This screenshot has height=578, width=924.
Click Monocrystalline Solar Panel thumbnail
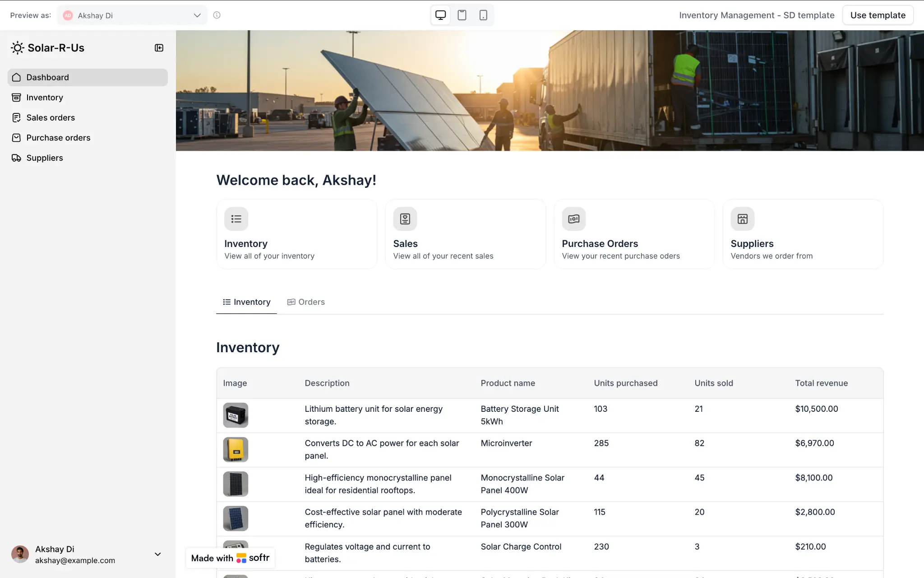236,484
